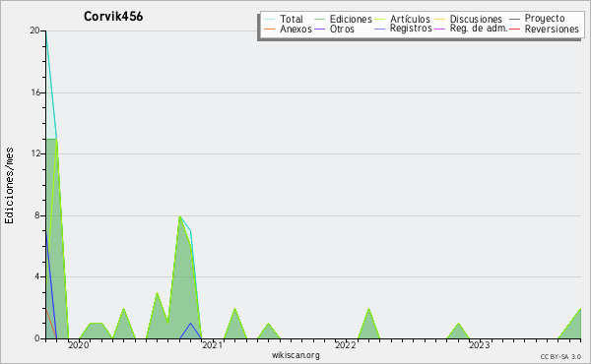Image resolution: width=591 pixels, height=364 pixels.
Task: Click the CC BY-SA 3.0 license text
Action: coord(560,356)
